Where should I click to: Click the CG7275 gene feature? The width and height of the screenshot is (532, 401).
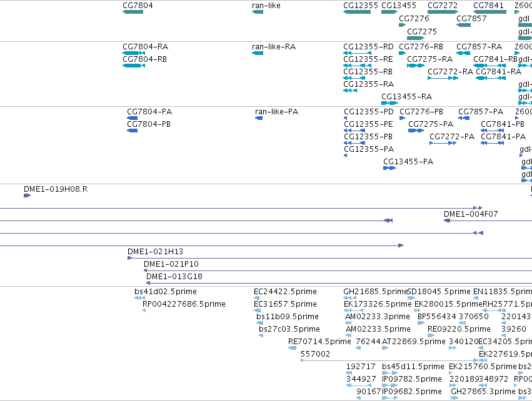416,37
